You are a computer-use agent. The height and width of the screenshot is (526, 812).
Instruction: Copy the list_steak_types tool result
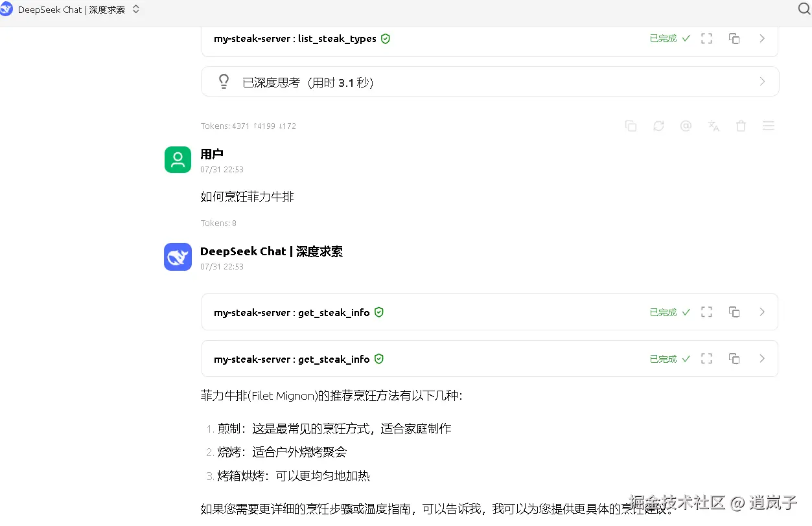[734, 39]
